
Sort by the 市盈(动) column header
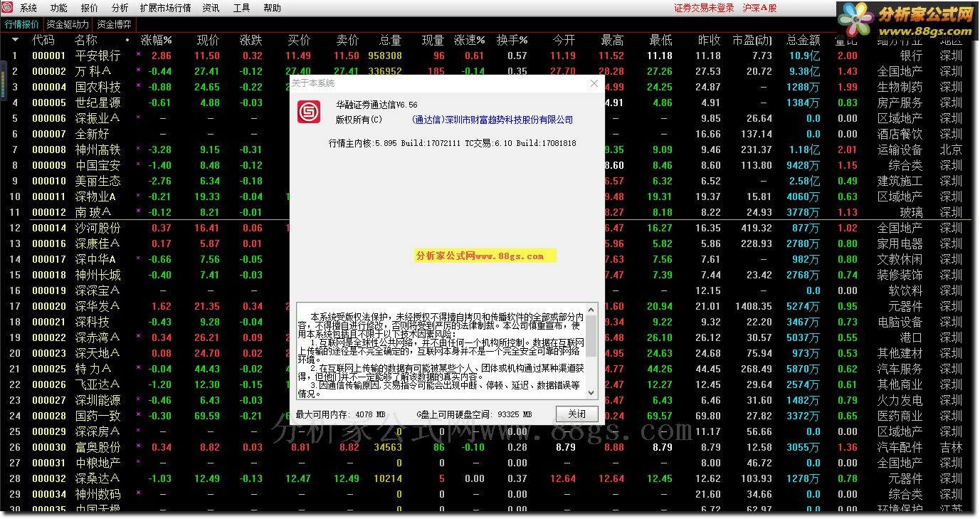[752, 40]
